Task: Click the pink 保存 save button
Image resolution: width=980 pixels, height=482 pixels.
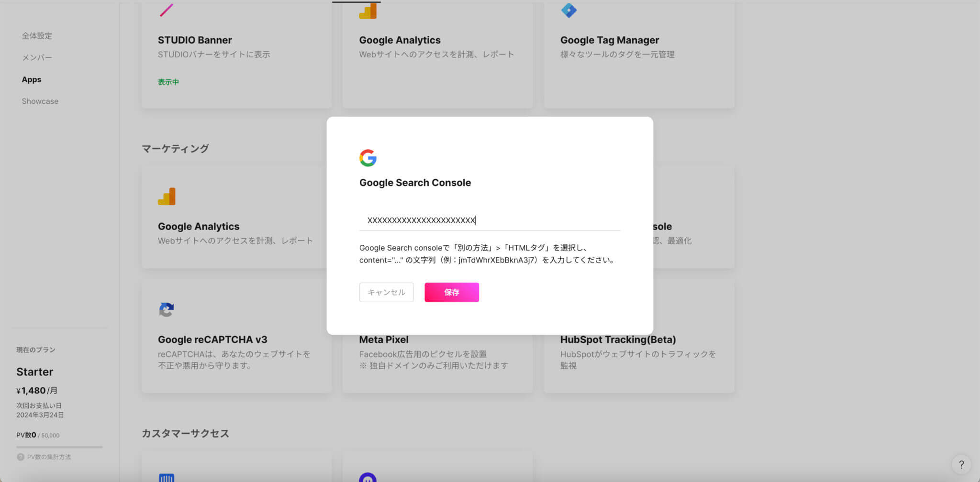Action: tap(451, 292)
